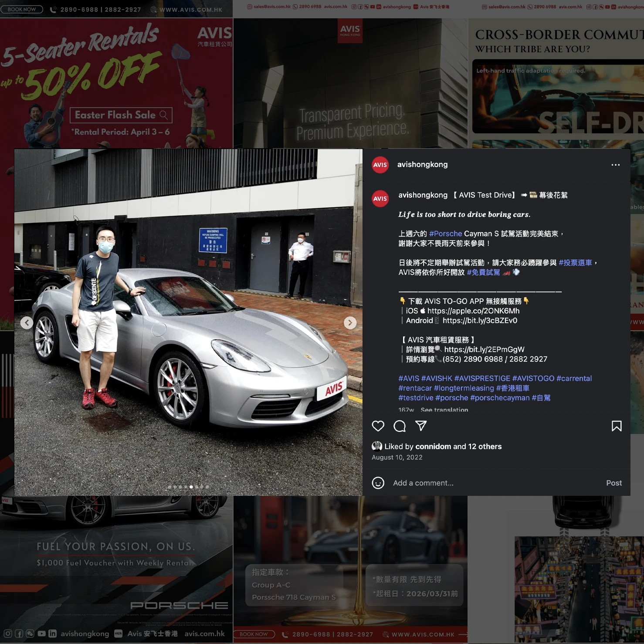Open the #免費試駕 hashtag

click(x=483, y=272)
